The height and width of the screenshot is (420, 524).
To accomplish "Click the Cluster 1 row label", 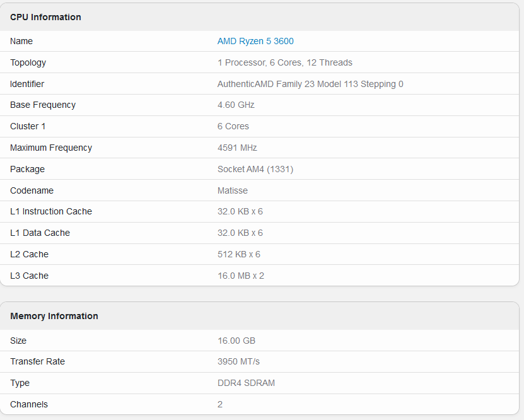I will click(28, 126).
